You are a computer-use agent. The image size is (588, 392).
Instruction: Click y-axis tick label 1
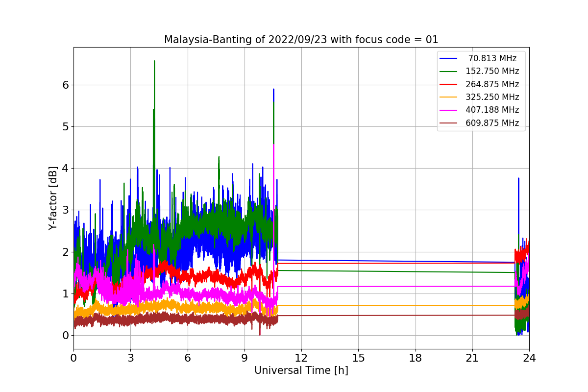(66, 294)
